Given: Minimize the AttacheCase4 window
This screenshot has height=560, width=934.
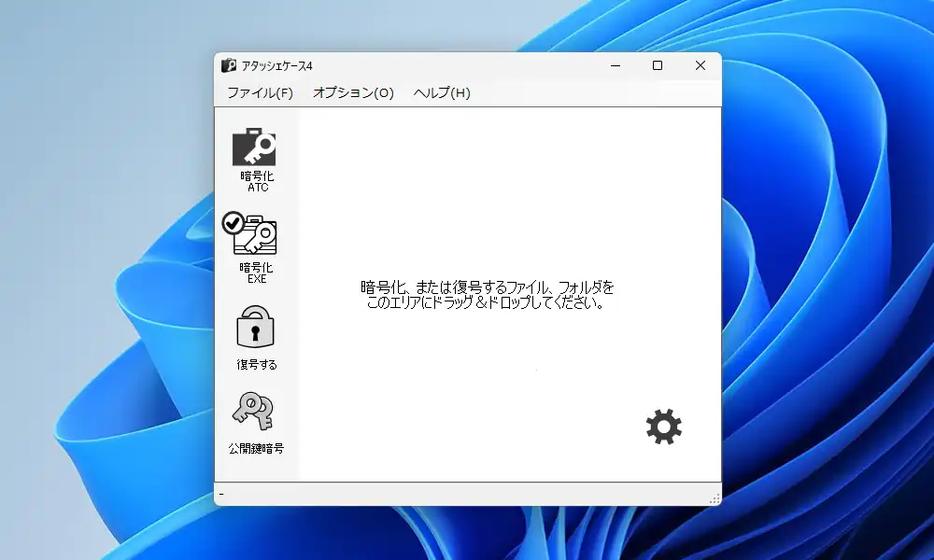Looking at the screenshot, I should (614, 65).
